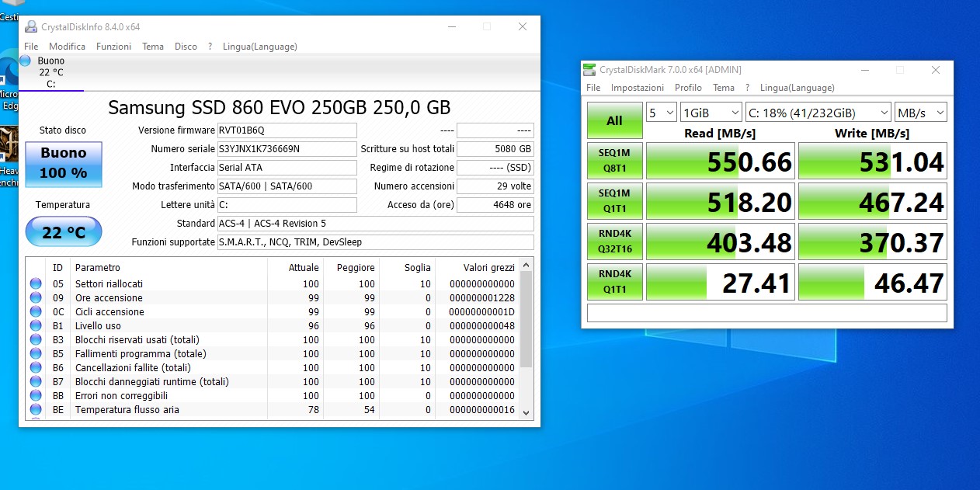Click the Buono 100 % health status button
980x490 pixels.
[64, 164]
